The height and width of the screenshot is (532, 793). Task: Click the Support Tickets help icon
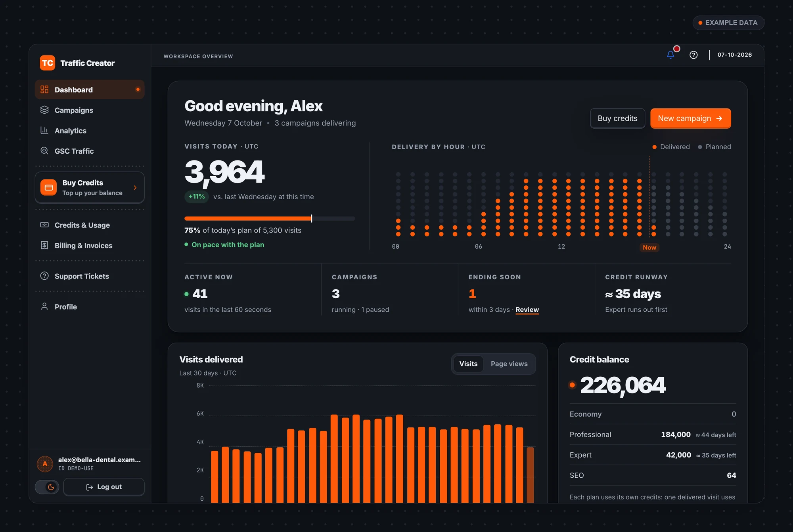tap(44, 276)
